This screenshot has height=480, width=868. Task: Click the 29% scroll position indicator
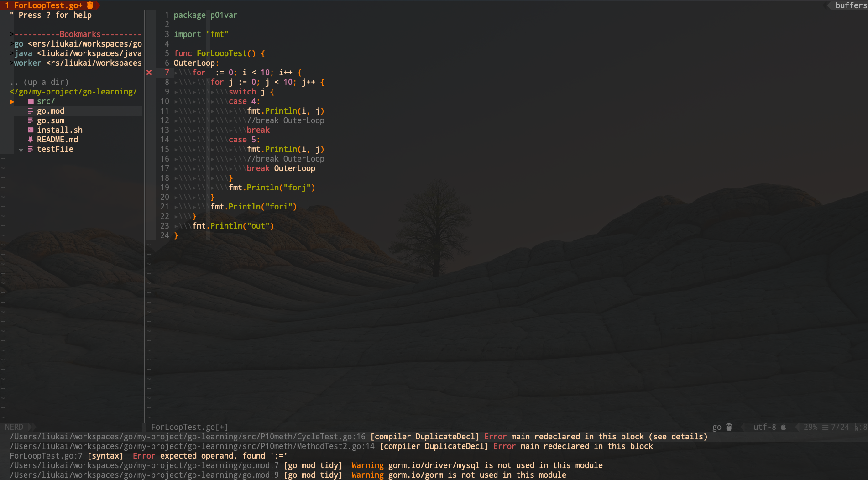click(811, 427)
